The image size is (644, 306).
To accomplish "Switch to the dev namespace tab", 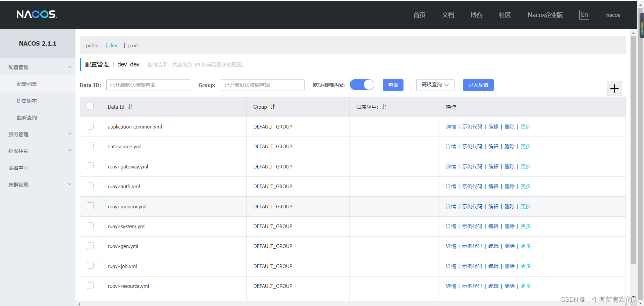I will point(113,45).
